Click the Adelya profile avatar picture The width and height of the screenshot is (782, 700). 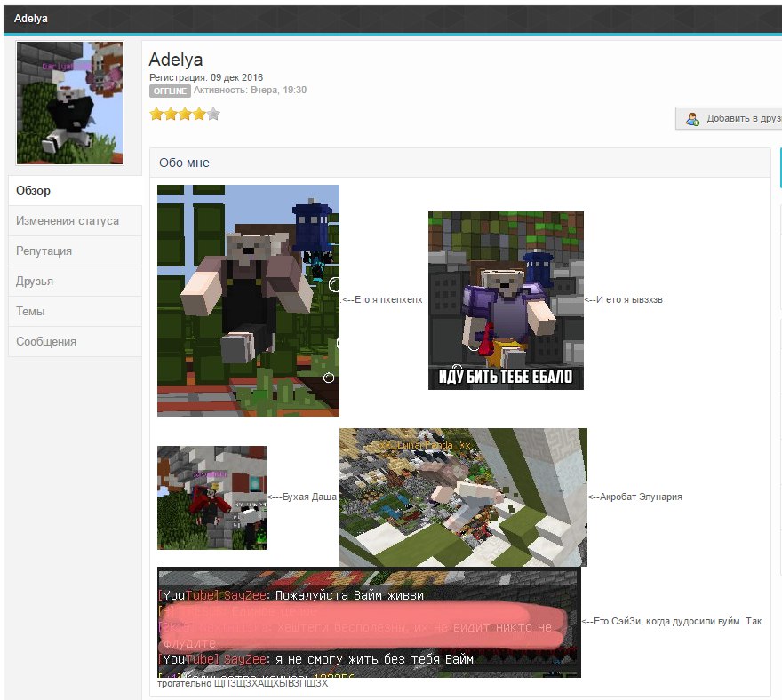[x=70, y=103]
